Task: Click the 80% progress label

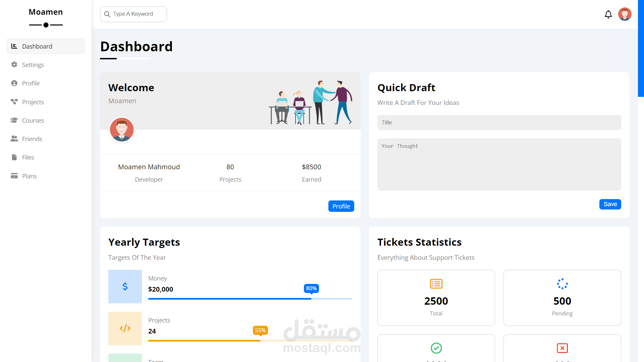Action: click(311, 288)
